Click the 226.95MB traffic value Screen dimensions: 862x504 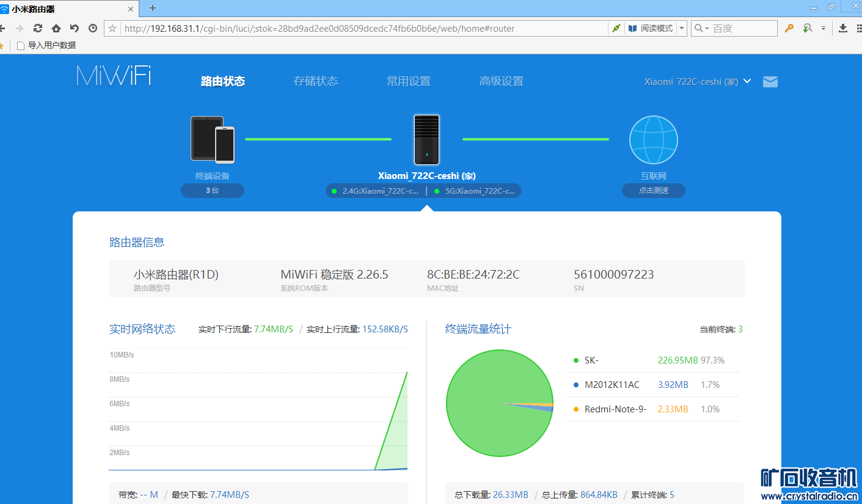(x=678, y=360)
